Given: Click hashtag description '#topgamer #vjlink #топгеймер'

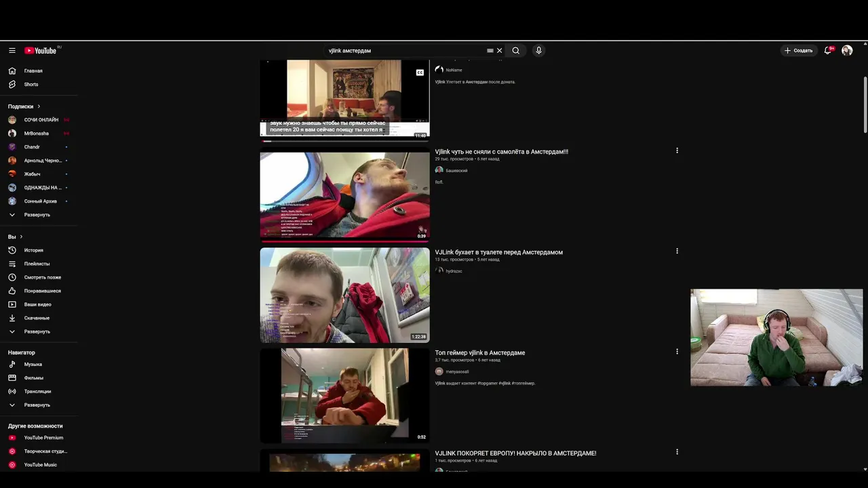Looking at the screenshot, I should pos(506,384).
